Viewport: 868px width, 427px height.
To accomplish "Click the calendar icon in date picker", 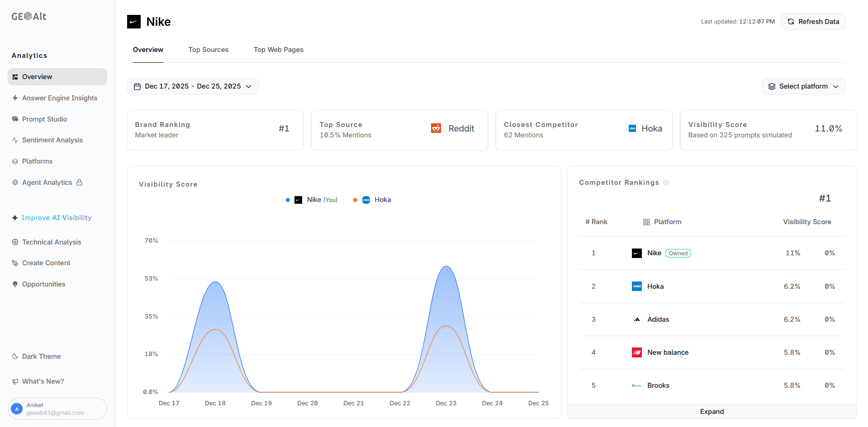I will point(138,86).
